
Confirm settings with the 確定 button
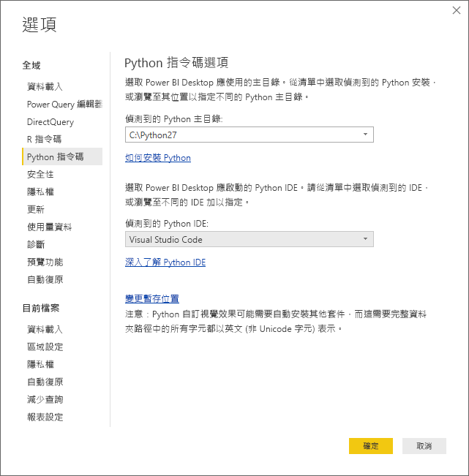370,446
